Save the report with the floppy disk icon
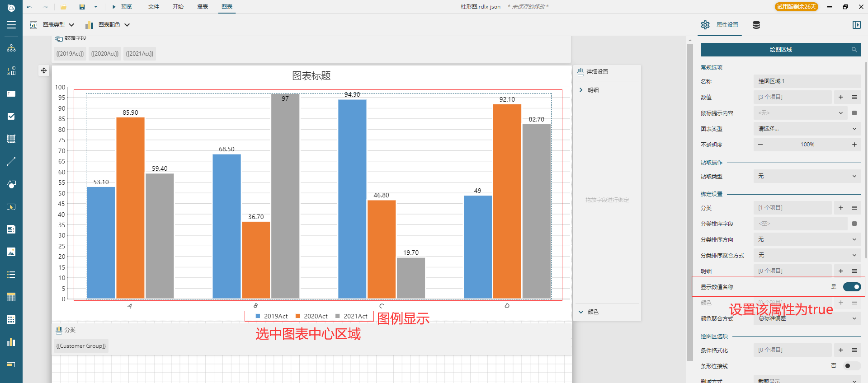The image size is (868, 383). 82,7
